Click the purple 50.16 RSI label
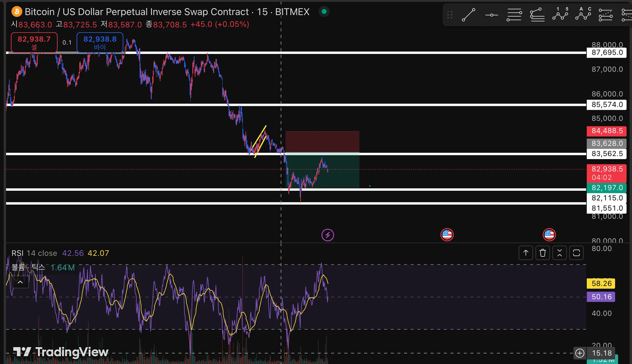The height and width of the screenshot is (364, 632). tap(601, 297)
